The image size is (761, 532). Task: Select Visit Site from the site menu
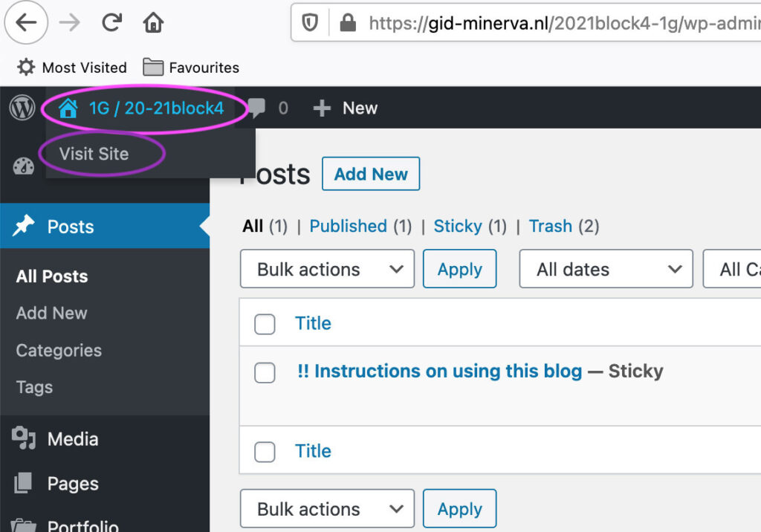point(94,154)
